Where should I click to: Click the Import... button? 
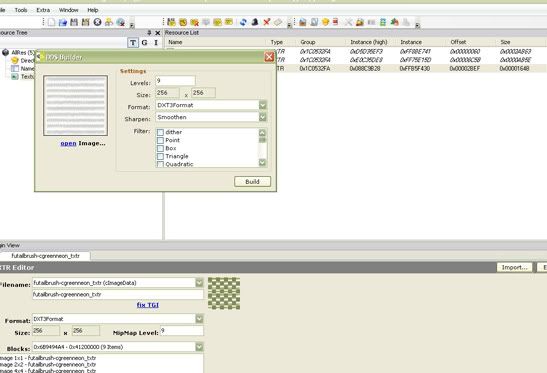coord(515,267)
